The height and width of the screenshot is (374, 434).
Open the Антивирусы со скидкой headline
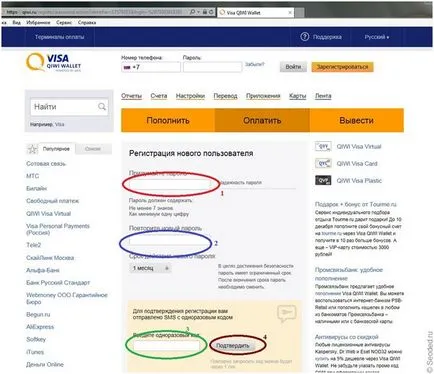[x=347, y=337]
